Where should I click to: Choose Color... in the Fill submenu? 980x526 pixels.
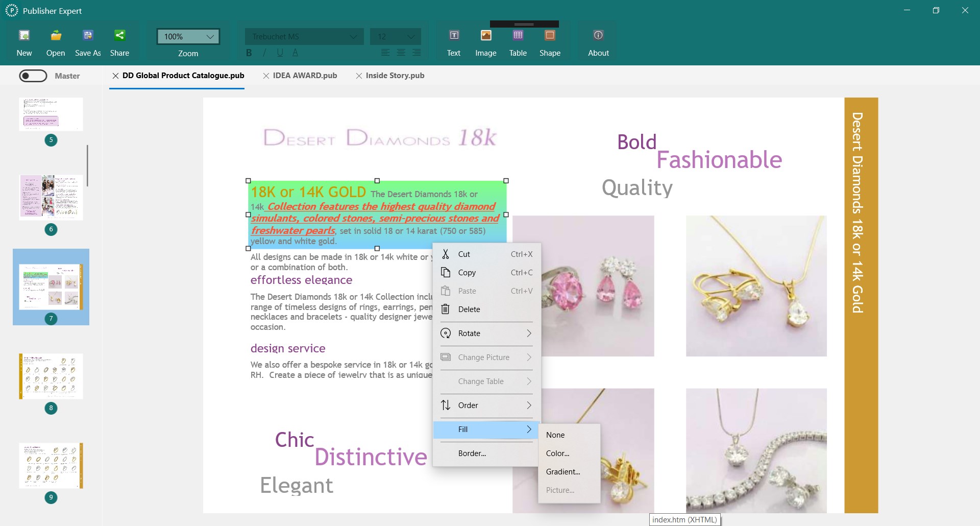point(569,453)
